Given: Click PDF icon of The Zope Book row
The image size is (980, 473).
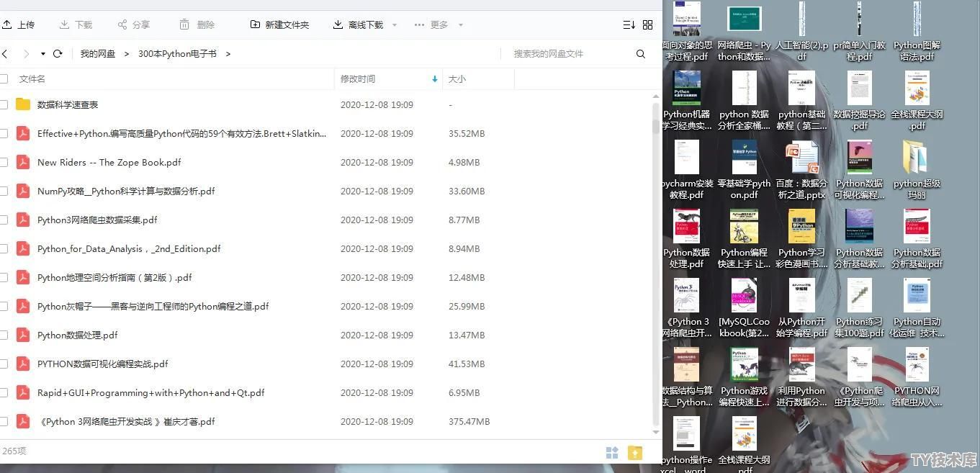Looking at the screenshot, I should tap(23, 162).
